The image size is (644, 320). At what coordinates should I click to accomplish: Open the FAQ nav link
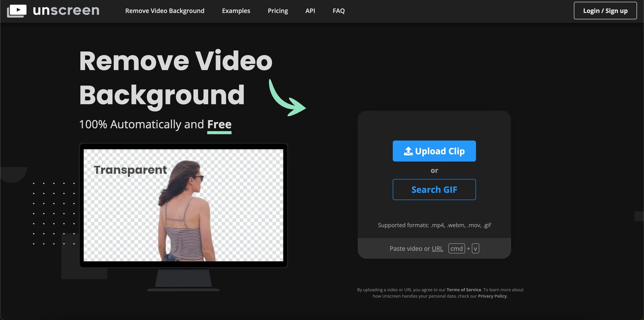338,11
